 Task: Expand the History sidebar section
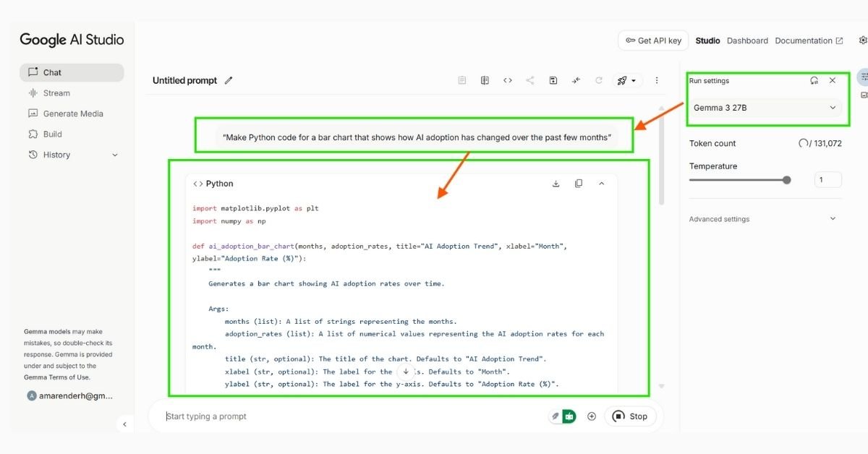click(114, 155)
